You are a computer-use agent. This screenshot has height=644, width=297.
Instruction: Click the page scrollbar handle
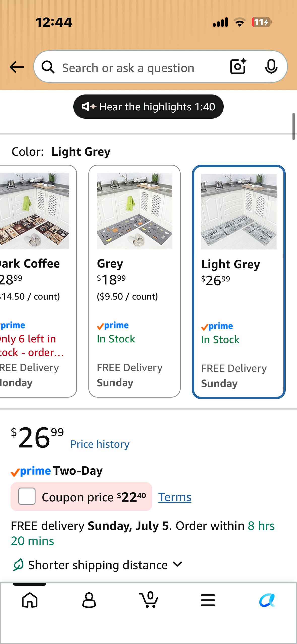click(x=293, y=126)
